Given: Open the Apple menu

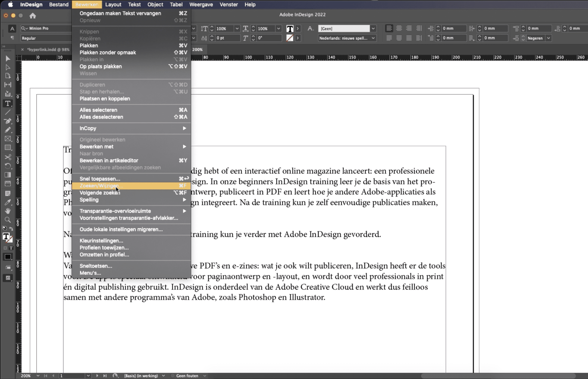Looking at the screenshot, I should [10, 4].
